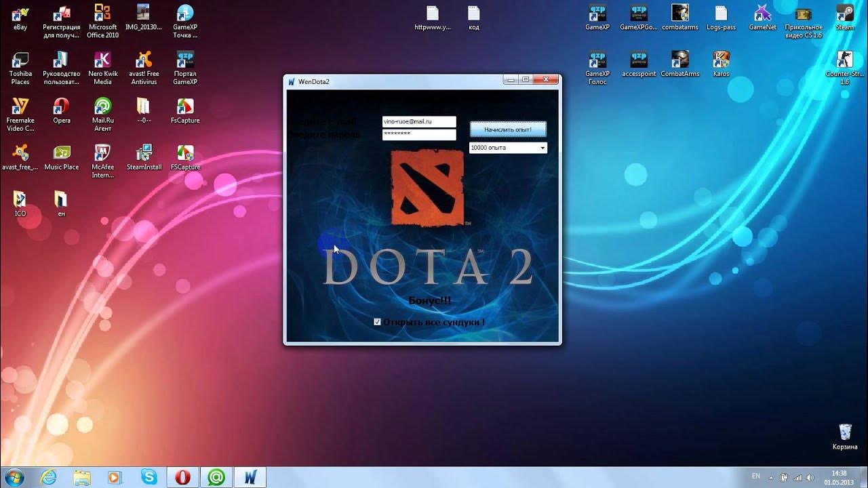868x488 pixels.
Task: Select the avast! Free Antivirus icon
Action: [143, 68]
